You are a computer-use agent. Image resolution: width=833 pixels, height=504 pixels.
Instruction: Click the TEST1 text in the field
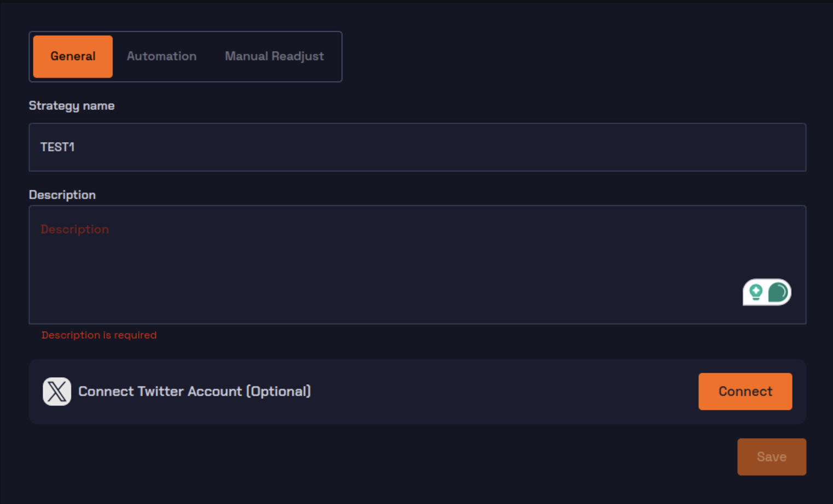tap(57, 147)
